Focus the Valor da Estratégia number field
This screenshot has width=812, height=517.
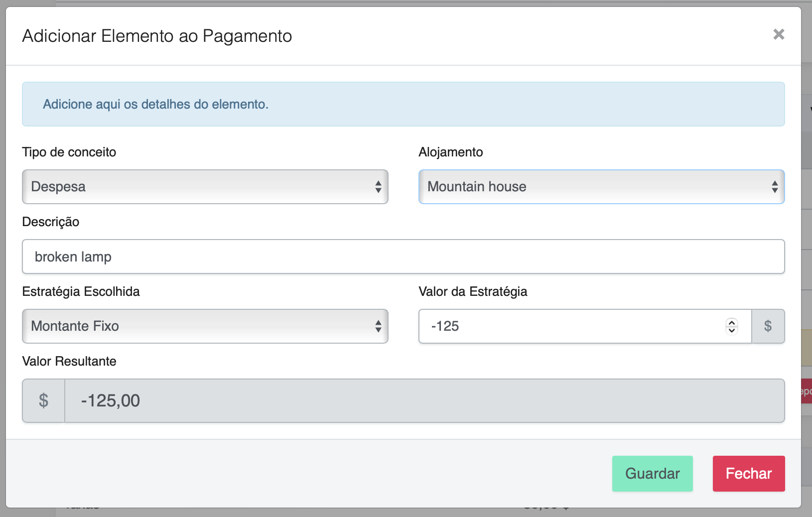click(573, 326)
